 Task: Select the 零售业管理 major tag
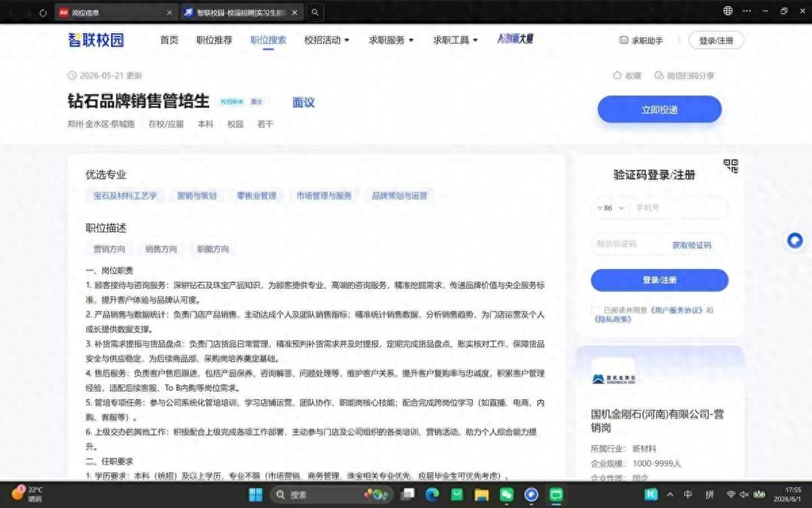256,196
